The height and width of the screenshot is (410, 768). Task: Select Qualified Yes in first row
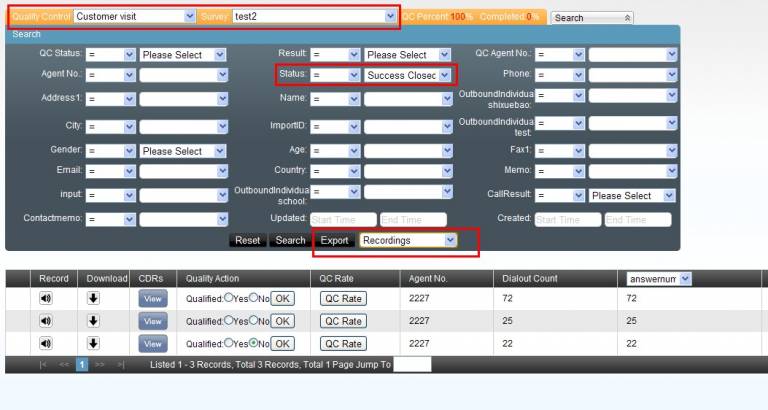[229, 298]
